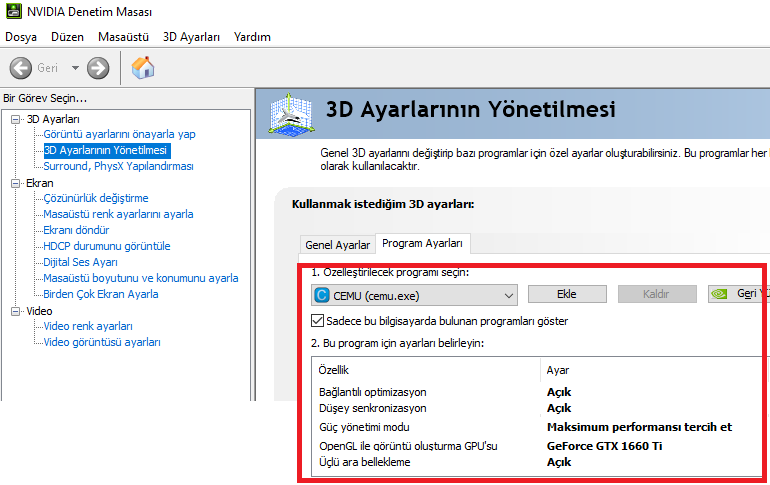
Task: Click the CEMU program icon in combo box
Action: point(322,296)
